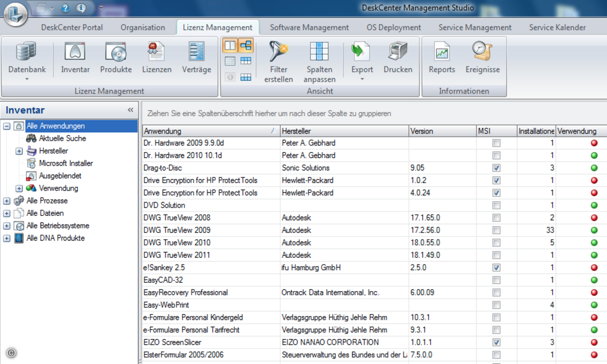607x364 pixels.
Task: Select Alle Prozesse tree item
Action: coord(47,201)
